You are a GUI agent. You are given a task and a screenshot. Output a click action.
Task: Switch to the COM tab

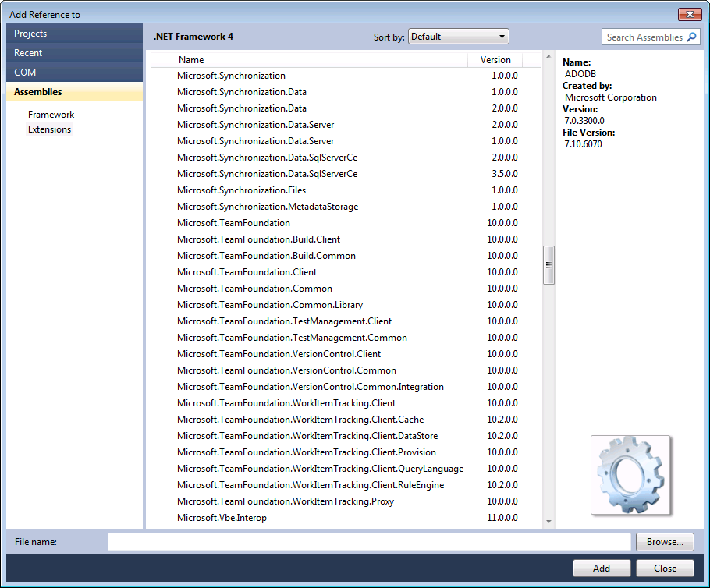tap(75, 73)
